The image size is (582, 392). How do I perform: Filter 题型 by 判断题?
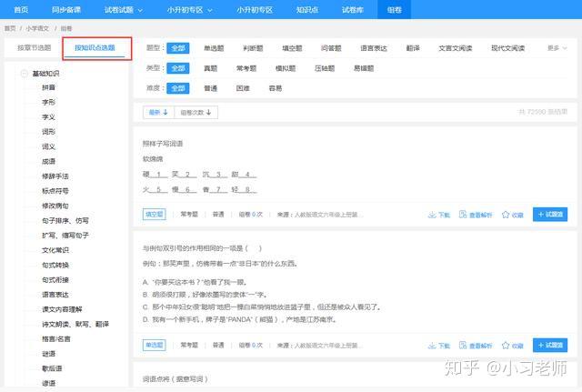(x=253, y=48)
